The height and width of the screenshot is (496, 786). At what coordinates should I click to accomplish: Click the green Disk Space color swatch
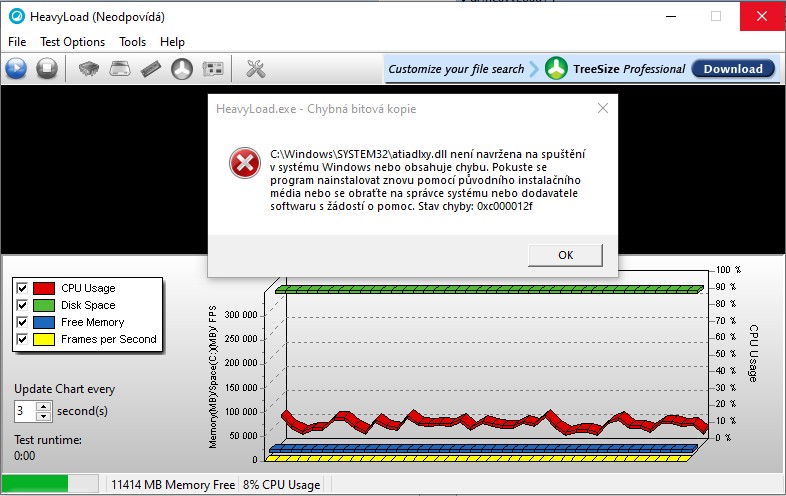tap(44, 305)
